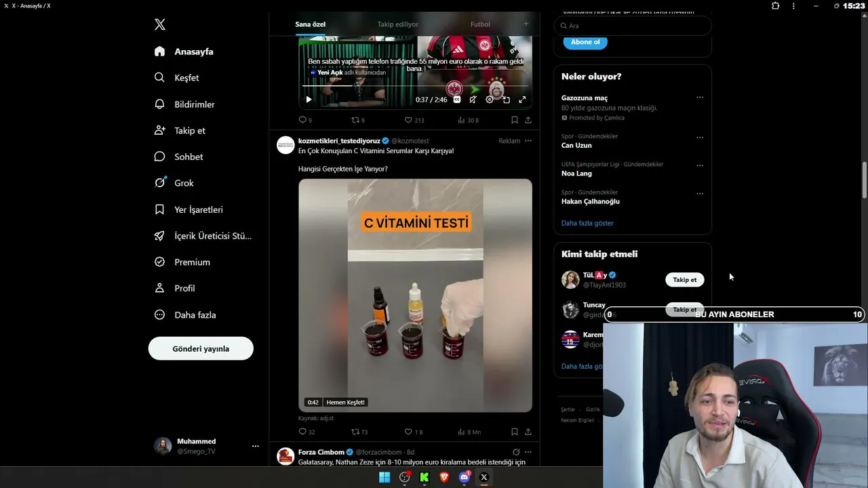
Task: Open Anasayfa home in the sidebar
Action: point(184,52)
